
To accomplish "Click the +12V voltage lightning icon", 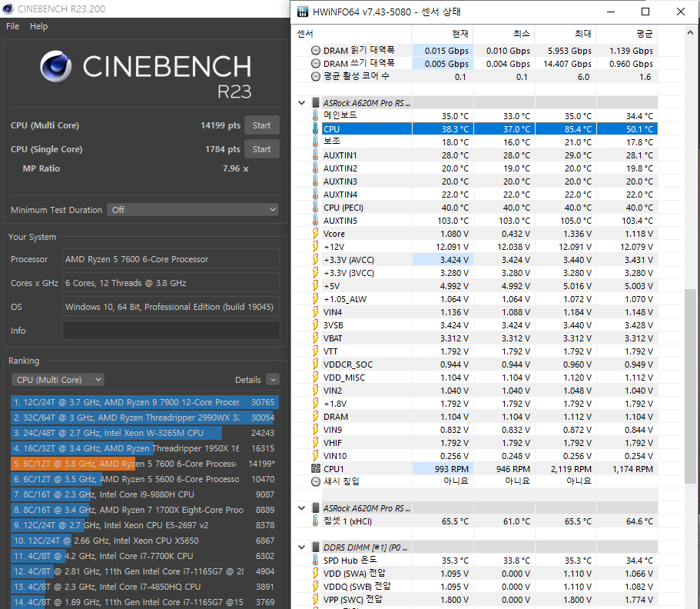I will point(316,247).
